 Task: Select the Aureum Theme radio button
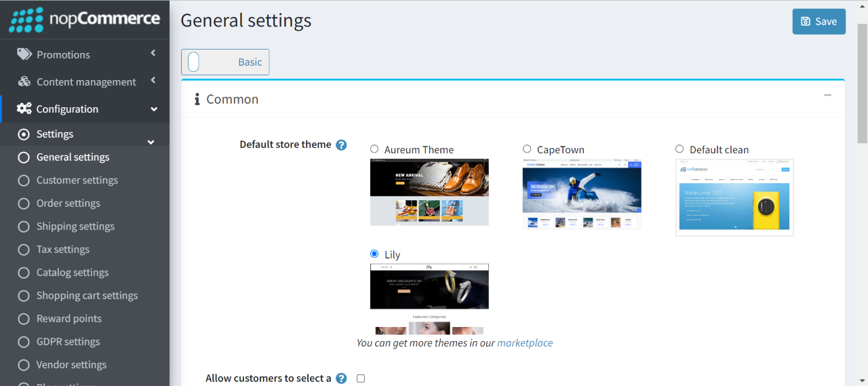(x=374, y=149)
